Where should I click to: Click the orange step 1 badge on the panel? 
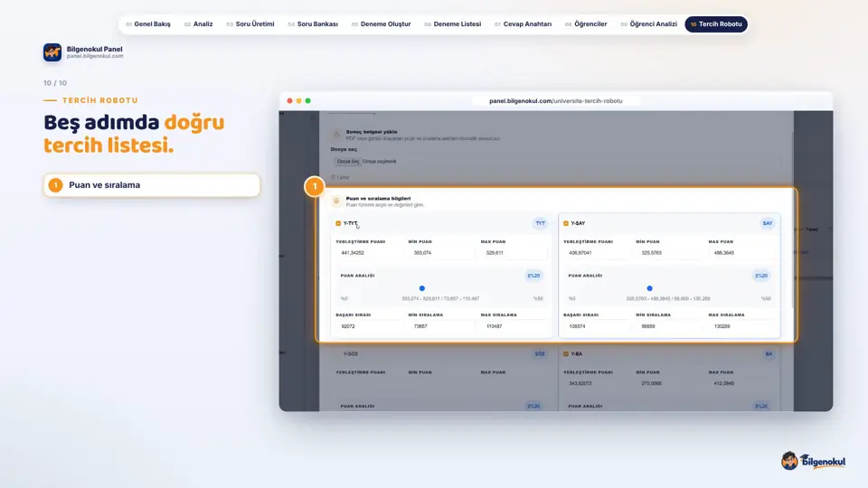click(x=315, y=186)
